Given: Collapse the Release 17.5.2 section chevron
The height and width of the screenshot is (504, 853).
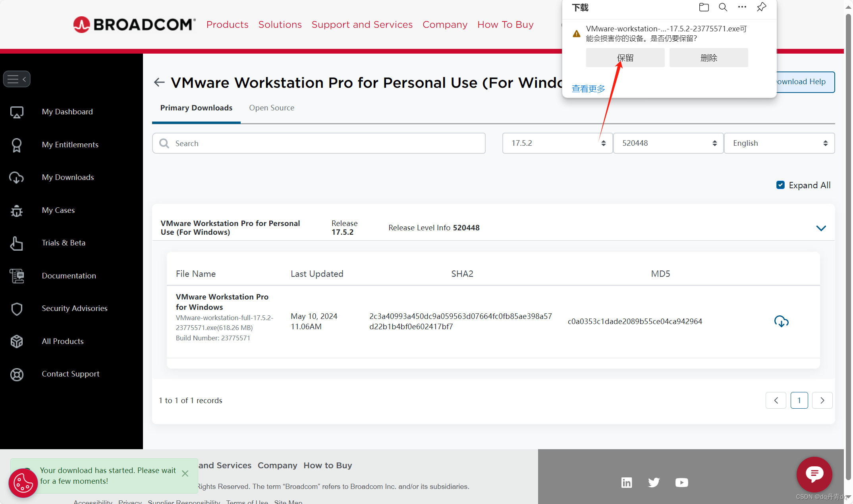Looking at the screenshot, I should tap(821, 228).
